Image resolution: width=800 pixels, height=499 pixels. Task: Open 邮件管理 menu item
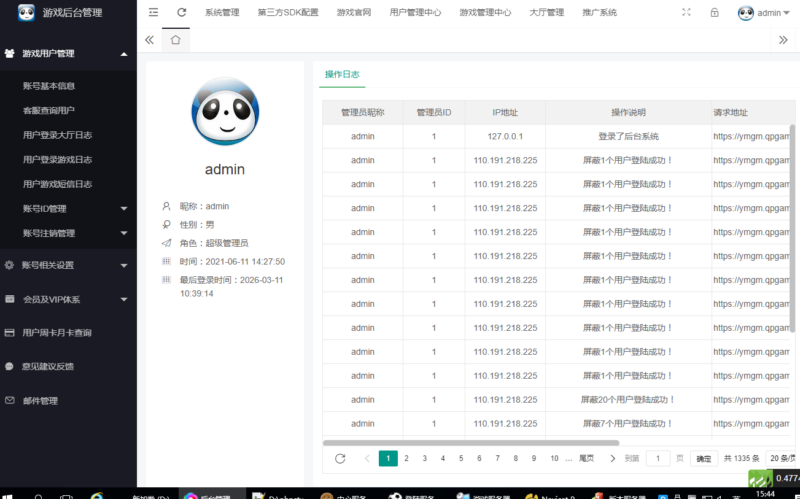(40, 401)
